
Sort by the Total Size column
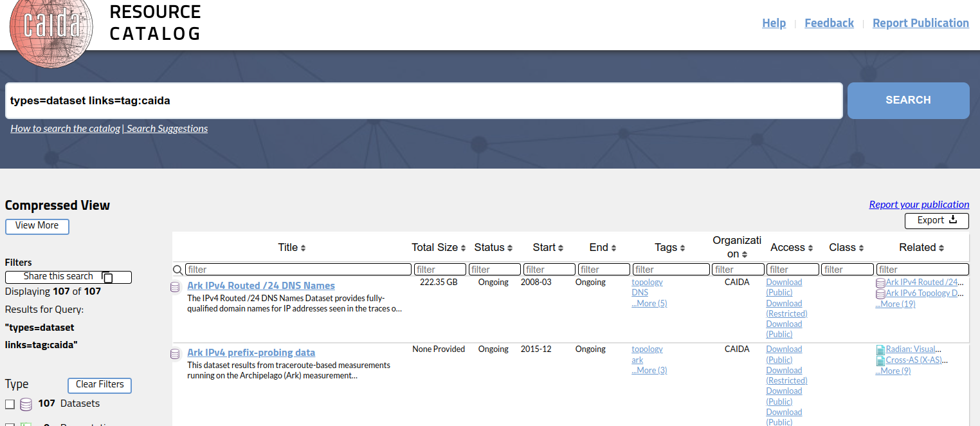(439, 248)
